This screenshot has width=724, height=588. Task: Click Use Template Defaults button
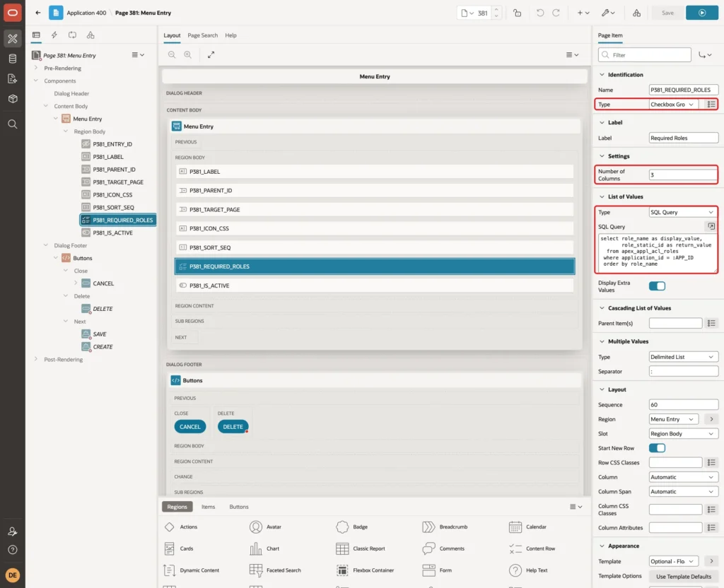click(684, 577)
